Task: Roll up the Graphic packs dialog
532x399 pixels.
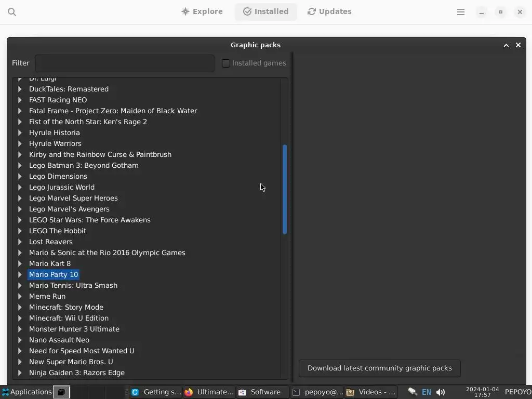Action: (x=506, y=45)
